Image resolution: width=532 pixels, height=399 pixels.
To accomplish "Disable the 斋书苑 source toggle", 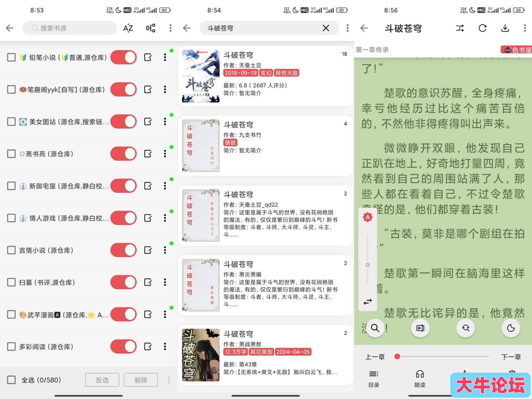I will click(x=124, y=154).
